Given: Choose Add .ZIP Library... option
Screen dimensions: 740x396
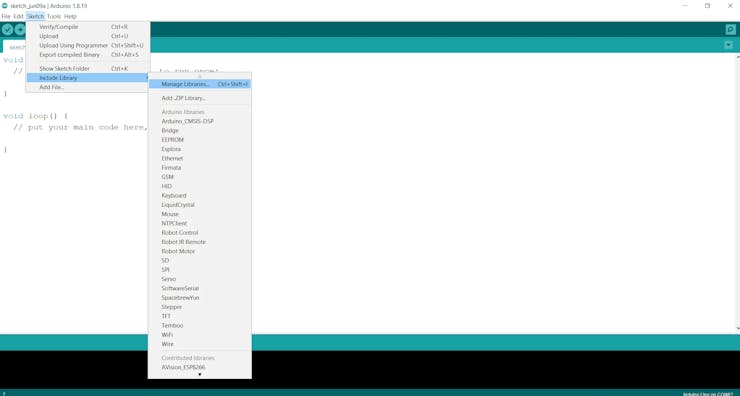Looking at the screenshot, I should [x=200, y=98].
